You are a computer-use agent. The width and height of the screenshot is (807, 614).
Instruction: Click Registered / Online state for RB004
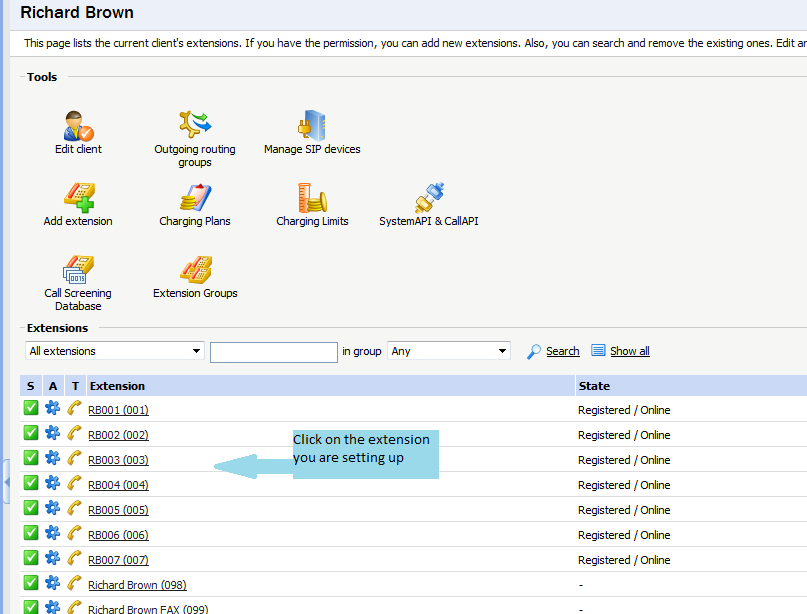pos(624,485)
